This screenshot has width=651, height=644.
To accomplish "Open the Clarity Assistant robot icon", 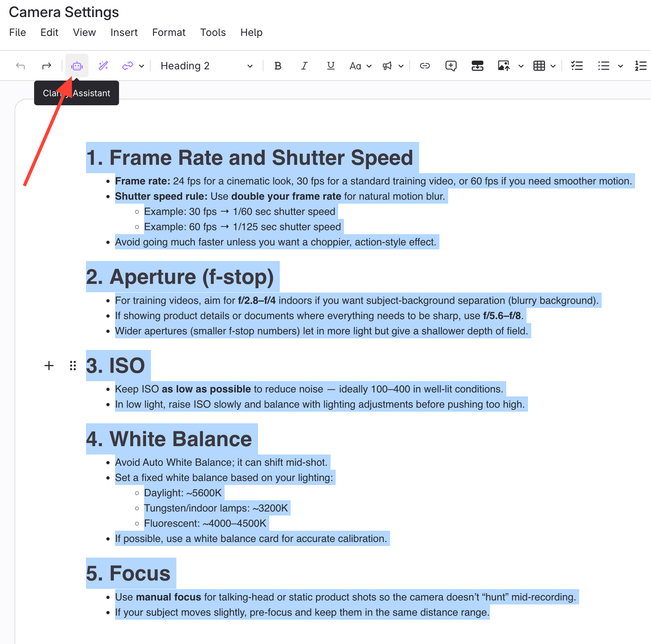I will click(77, 66).
